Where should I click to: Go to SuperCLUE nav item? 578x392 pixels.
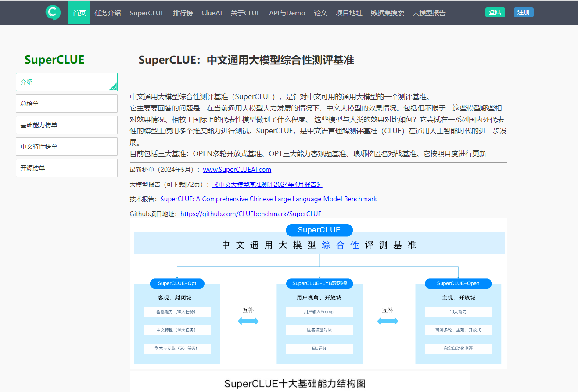(x=147, y=13)
